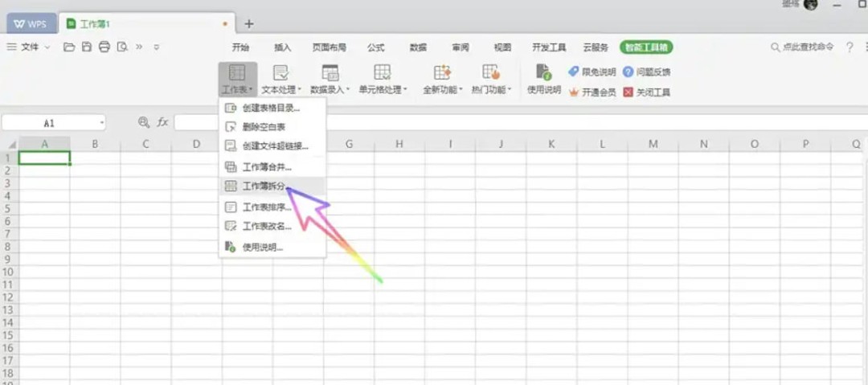Switch to the 公式 ribbon tab
Screen dimensions: 868x385
[x=376, y=47]
